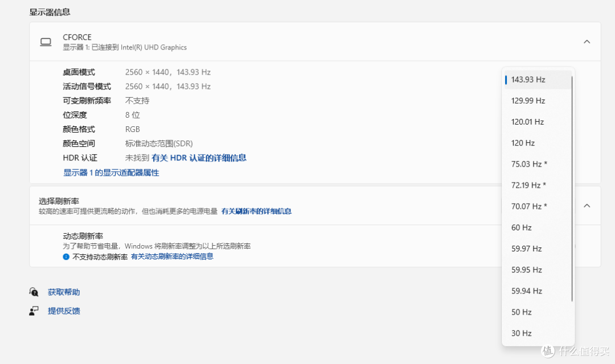Select 59.97 Hz refresh rate
Viewport: 615px width, 364px height.
(538, 249)
